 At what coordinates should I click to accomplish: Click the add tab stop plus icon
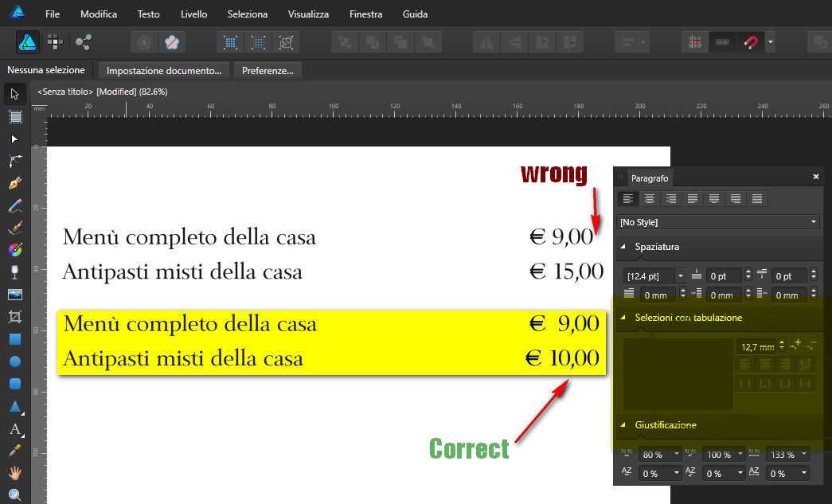[795, 346]
